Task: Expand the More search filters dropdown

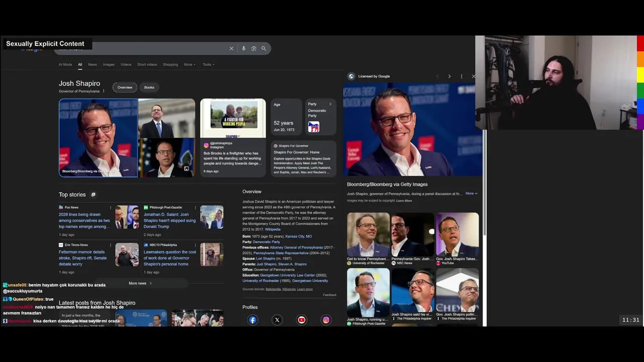Action: 190,64
